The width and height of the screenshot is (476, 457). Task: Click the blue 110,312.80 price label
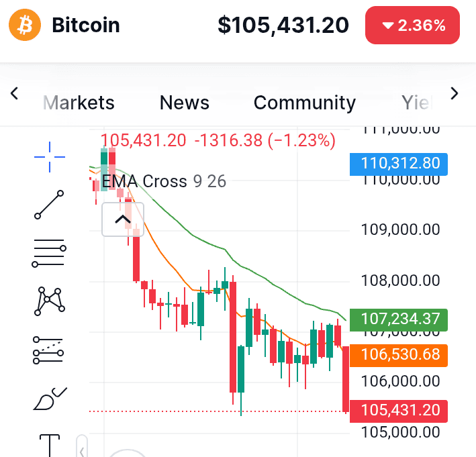tap(399, 163)
